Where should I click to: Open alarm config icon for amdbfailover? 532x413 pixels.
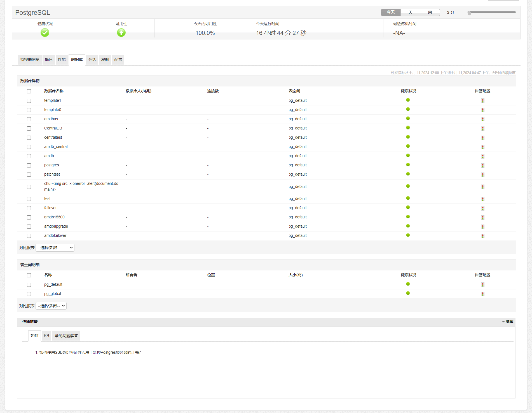point(482,236)
